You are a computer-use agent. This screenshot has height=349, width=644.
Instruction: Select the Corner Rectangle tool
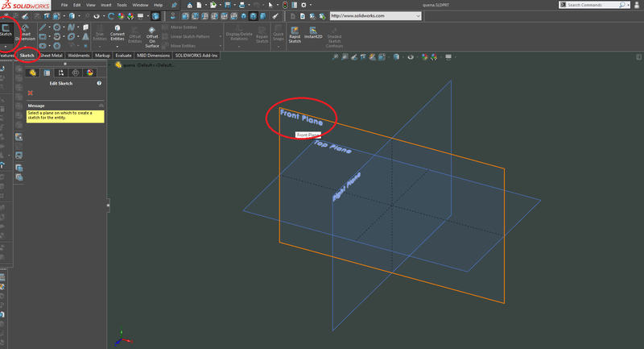(43, 36)
